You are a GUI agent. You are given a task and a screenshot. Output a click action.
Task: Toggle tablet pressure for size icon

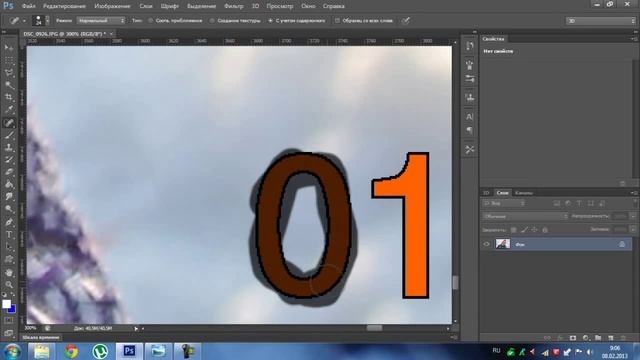point(405,20)
